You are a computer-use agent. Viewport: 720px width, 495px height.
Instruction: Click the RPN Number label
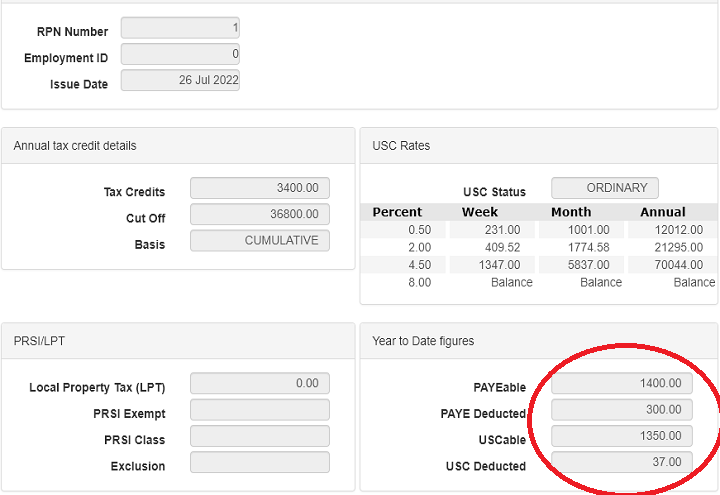tap(73, 32)
